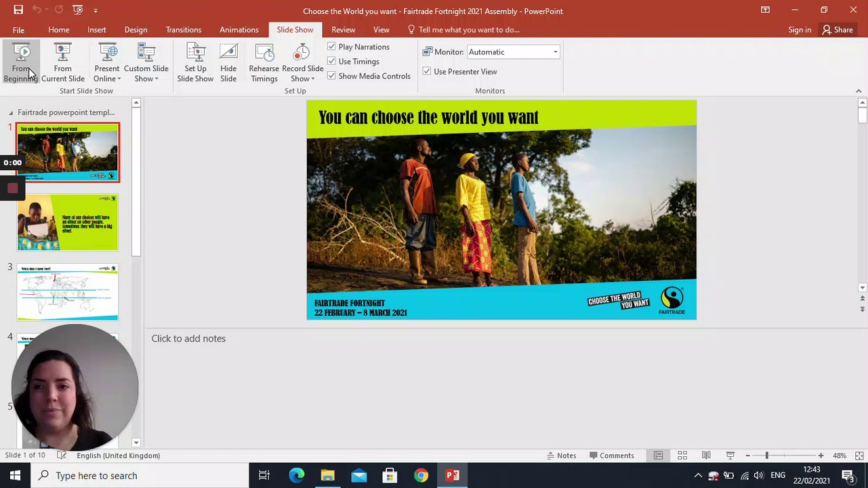Open the Custom Slide Show menu
Viewport: 868px width, 488px height.
pos(146,63)
